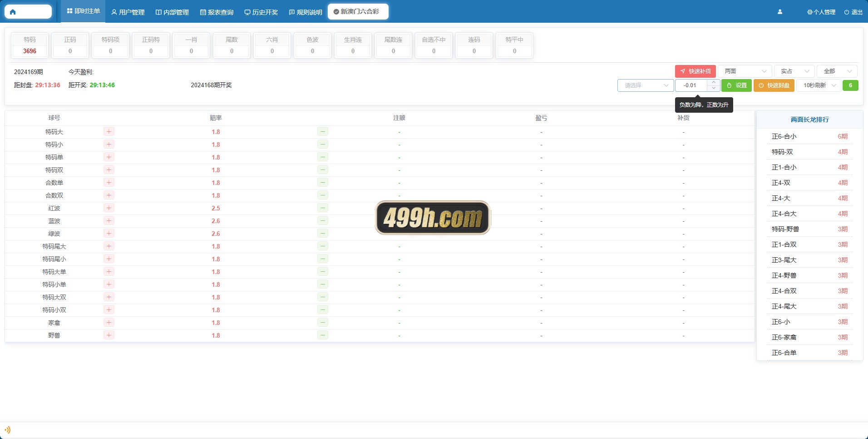Open 历史开奖 menu
The image size is (868, 439).
point(261,12)
